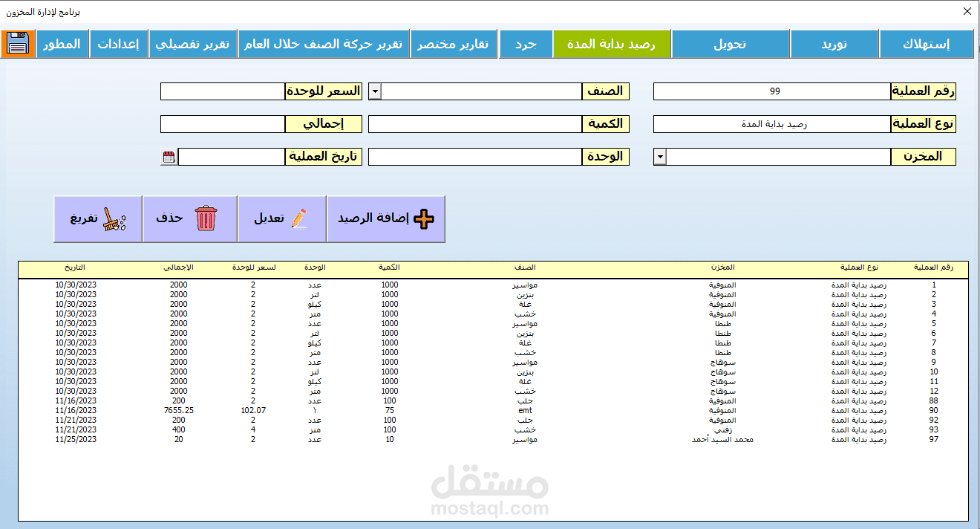Click the pencil icon on تعديل button
The image size is (980, 529).
298,219
